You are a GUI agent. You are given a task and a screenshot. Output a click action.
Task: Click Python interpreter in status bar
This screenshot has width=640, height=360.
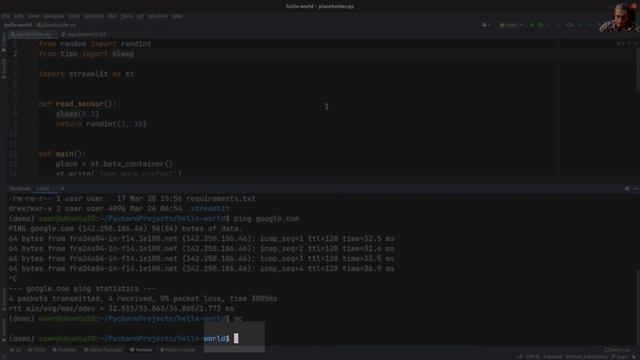(x=587, y=357)
